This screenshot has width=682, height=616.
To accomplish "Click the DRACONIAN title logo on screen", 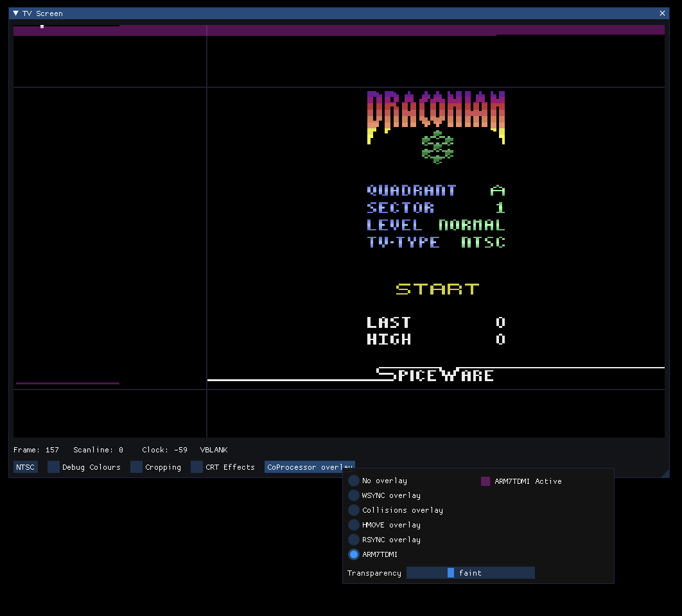I will [x=436, y=117].
